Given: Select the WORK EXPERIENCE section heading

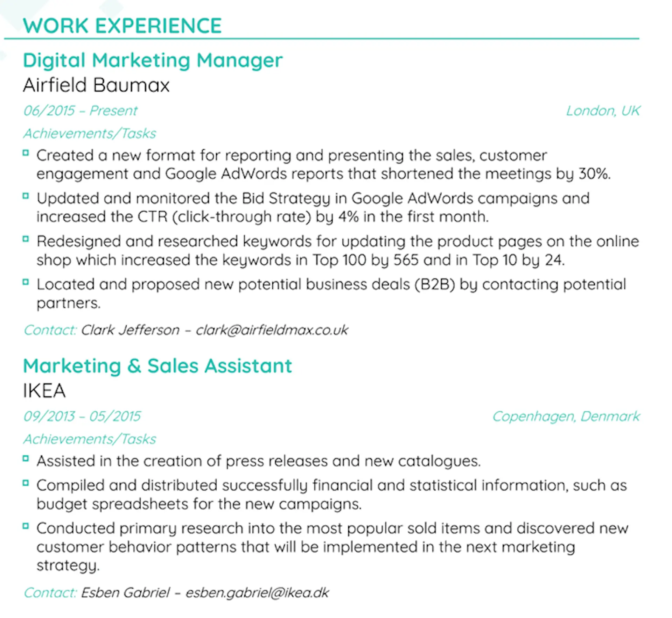Looking at the screenshot, I should (122, 26).
